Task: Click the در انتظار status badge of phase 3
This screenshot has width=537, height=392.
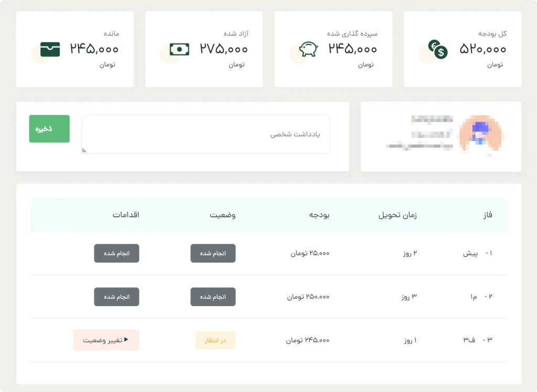Action: point(215,340)
